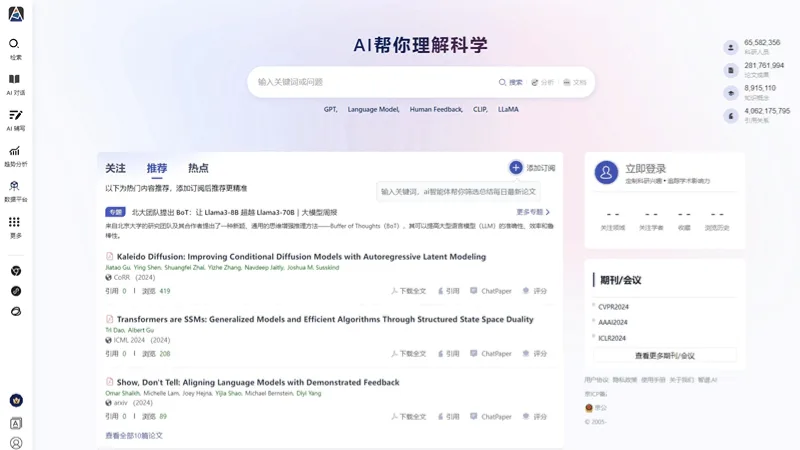Click 下载全文 for Show, Don't Tell paper
800x450 pixels.
[x=408, y=416]
